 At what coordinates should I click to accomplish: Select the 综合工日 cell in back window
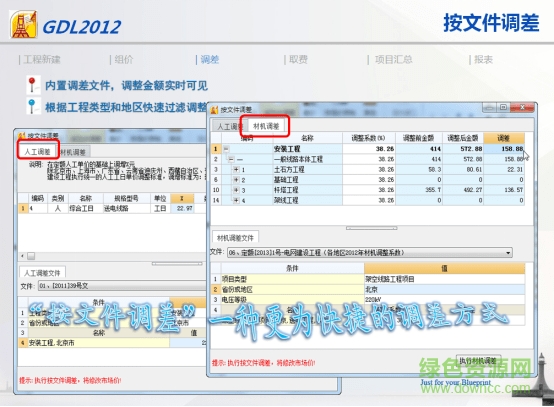coord(85,208)
